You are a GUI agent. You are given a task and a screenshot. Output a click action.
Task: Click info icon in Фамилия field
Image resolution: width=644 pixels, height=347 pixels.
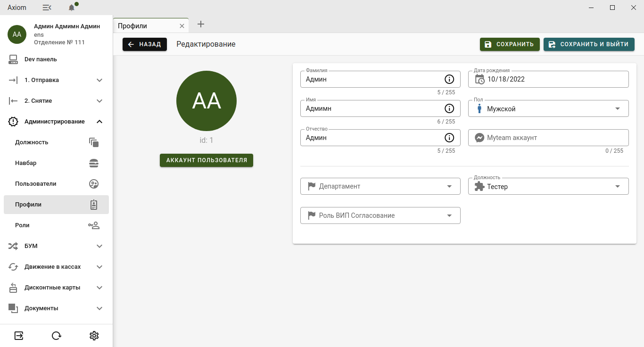pos(449,79)
